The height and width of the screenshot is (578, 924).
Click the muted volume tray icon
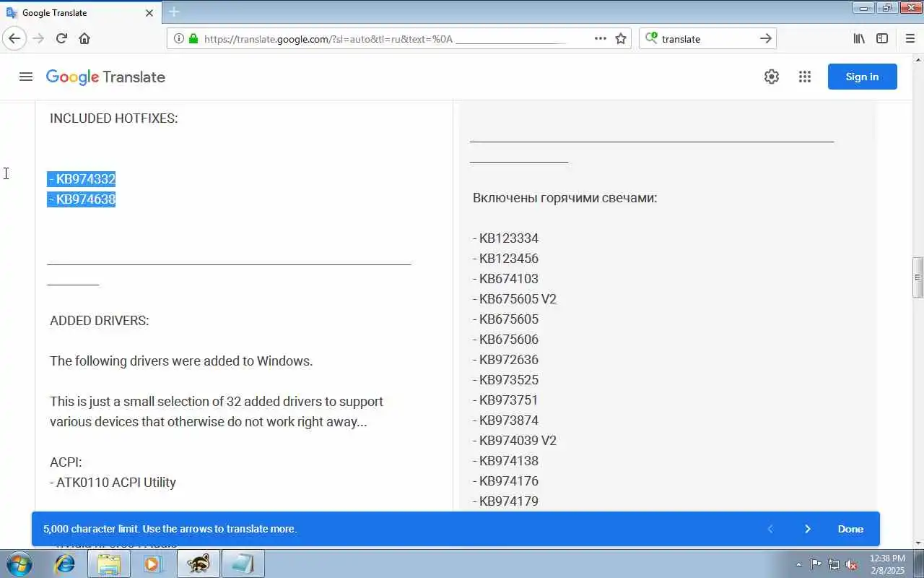pos(852,564)
